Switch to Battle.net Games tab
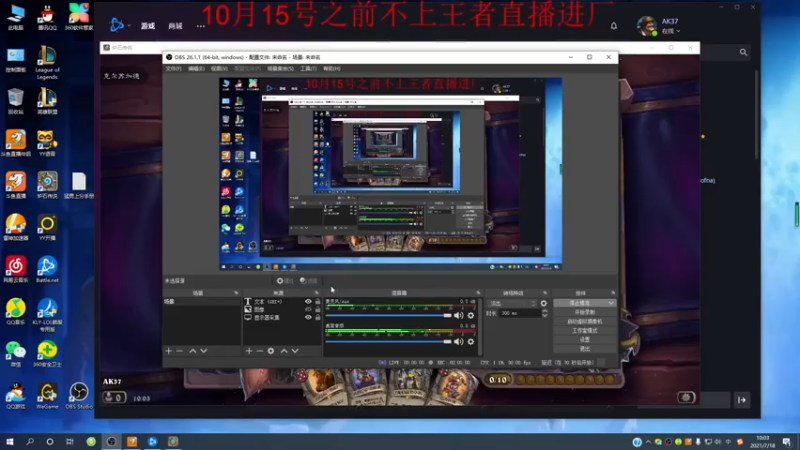The height and width of the screenshot is (450, 800). point(148,26)
